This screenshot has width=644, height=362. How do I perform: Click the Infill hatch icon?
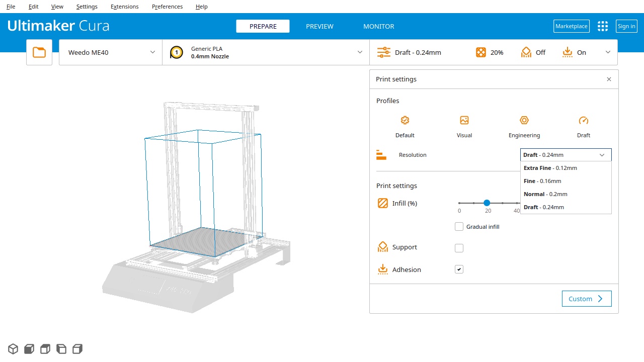383,203
